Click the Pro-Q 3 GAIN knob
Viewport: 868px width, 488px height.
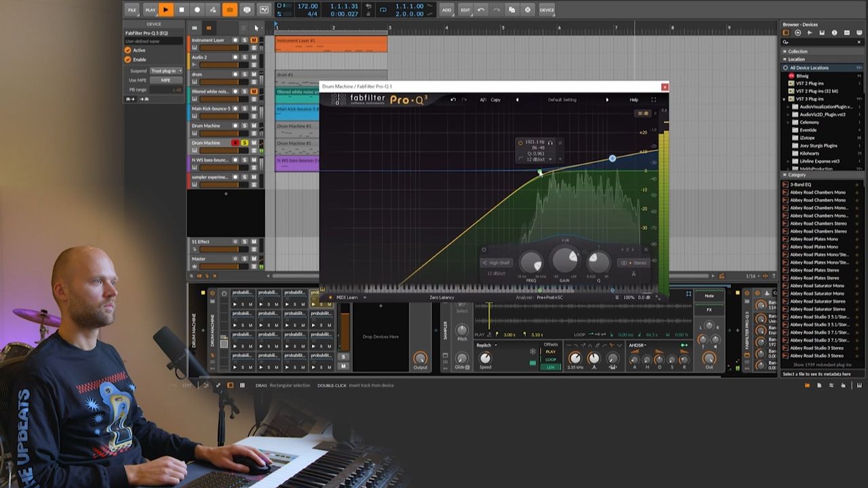coord(565,260)
